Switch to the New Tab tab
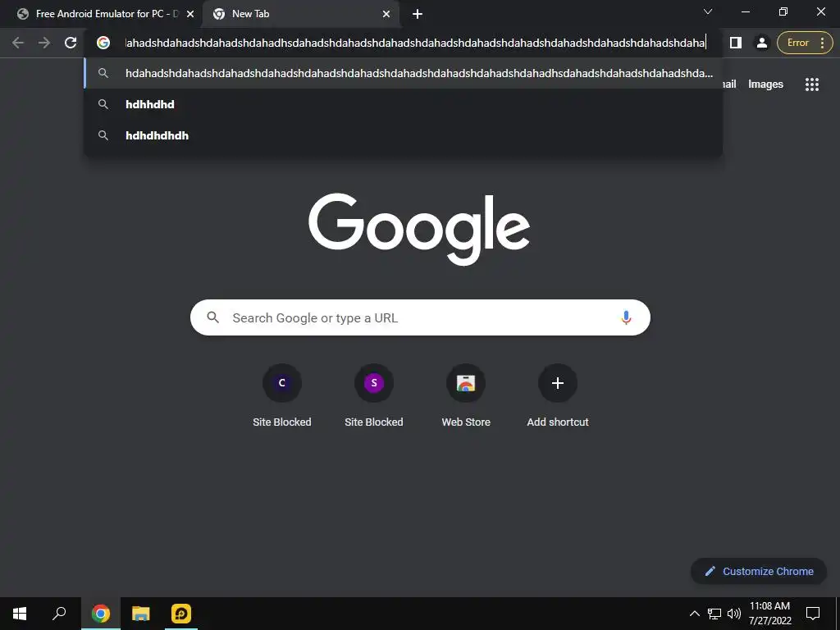Image resolution: width=840 pixels, height=630 pixels. click(x=300, y=14)
